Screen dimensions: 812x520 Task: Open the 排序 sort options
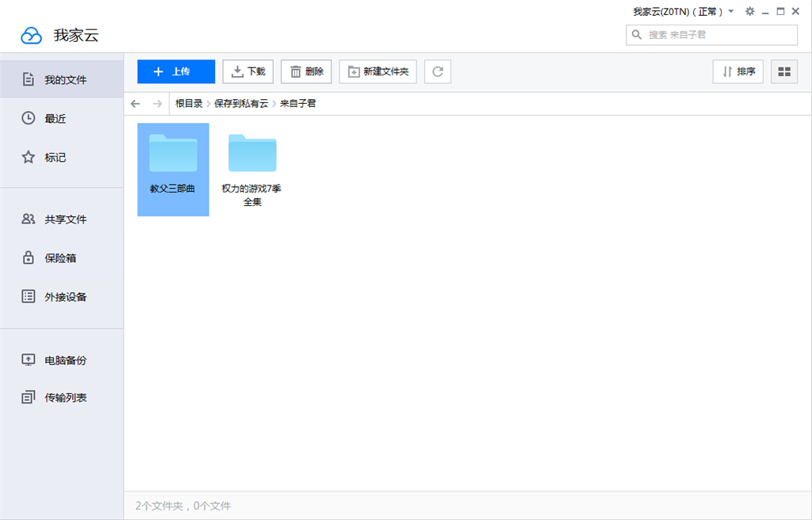[737, 71]
